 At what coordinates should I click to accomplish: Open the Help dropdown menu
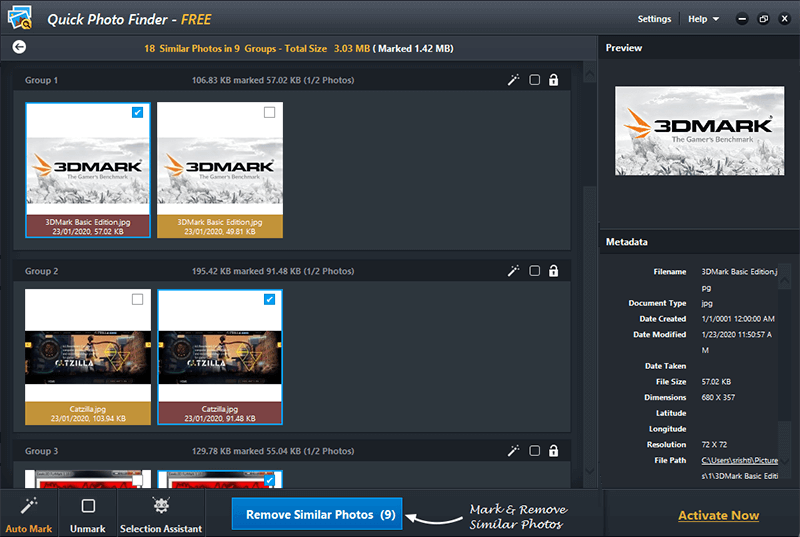pyautogui.click(x=703, y=19)
